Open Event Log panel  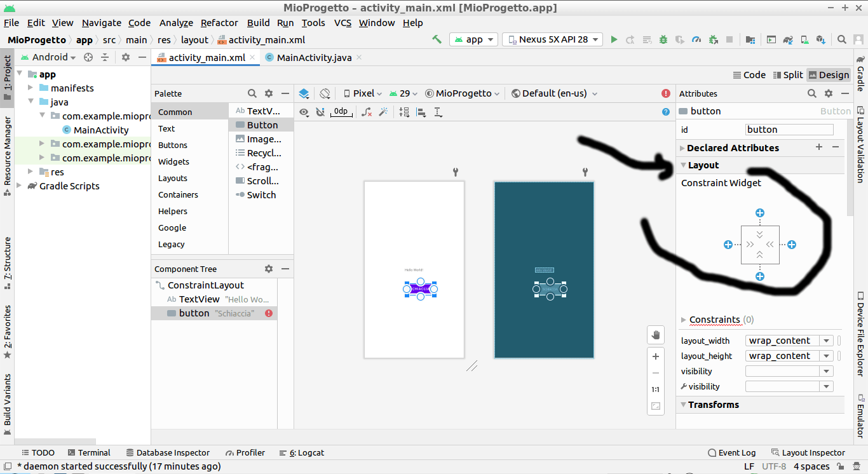(x=731, y=453)
